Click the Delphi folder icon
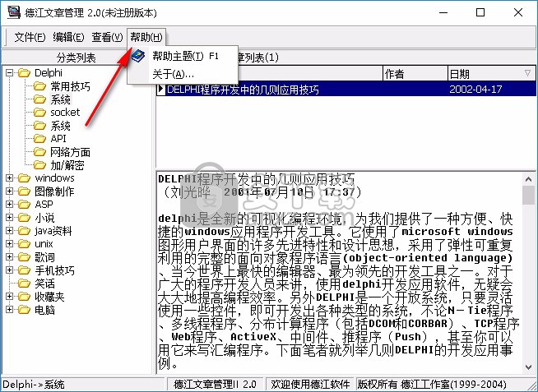Viewport: 538px width, 392px height. click(24, 72)
